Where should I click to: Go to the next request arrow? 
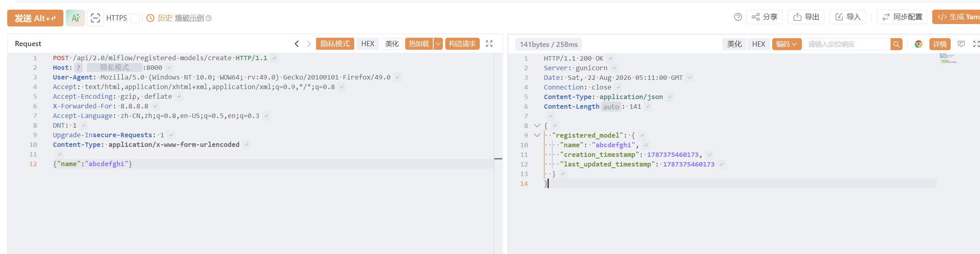309,44
